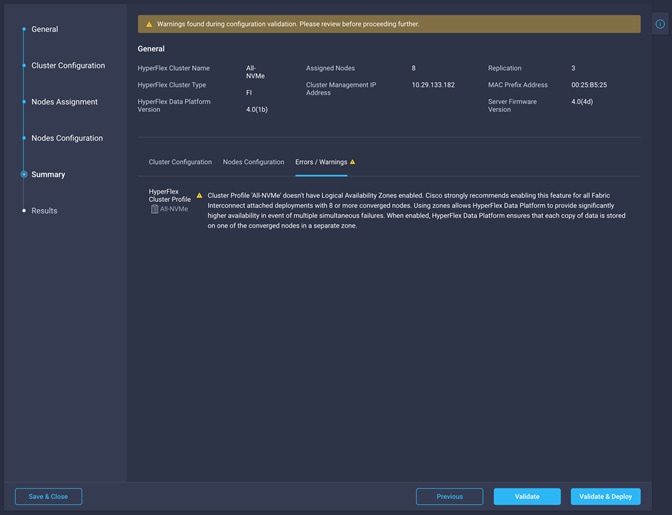Open the All-NVMe cluster profile link

point(174,209)
